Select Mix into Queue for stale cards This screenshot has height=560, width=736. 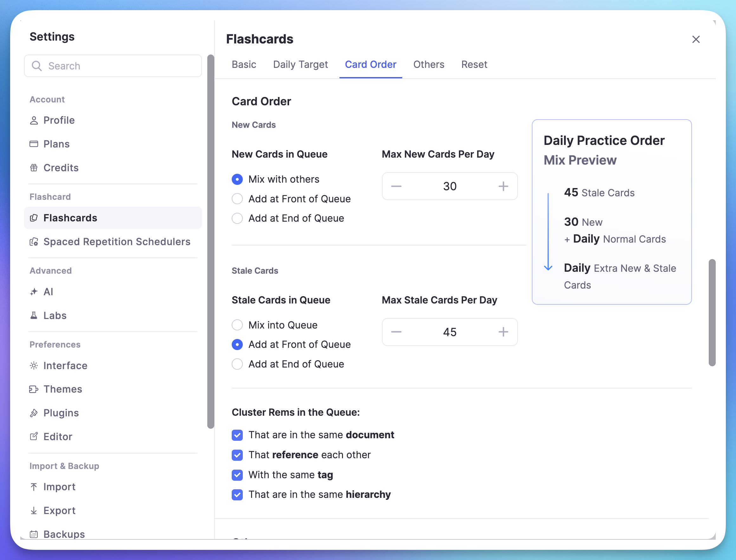pos(237,325)
